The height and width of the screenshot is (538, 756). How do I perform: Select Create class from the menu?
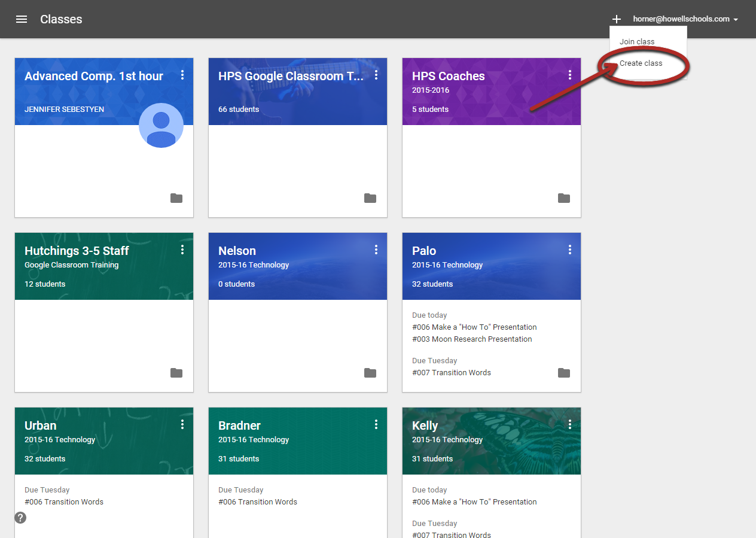641,63
